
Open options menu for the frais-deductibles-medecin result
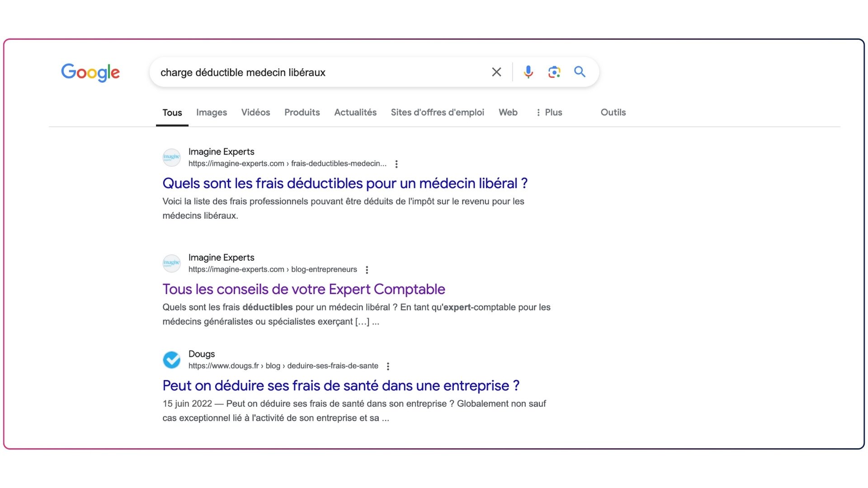(x=396, y=164)
